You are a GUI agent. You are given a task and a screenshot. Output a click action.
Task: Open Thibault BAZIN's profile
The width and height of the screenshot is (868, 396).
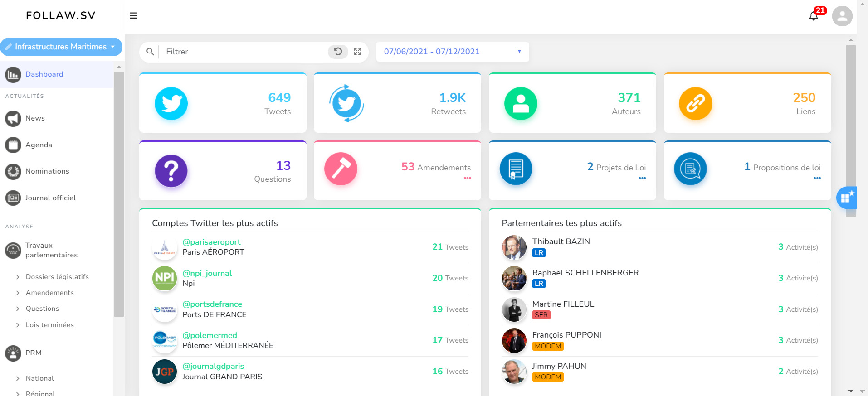pos(561,241)
